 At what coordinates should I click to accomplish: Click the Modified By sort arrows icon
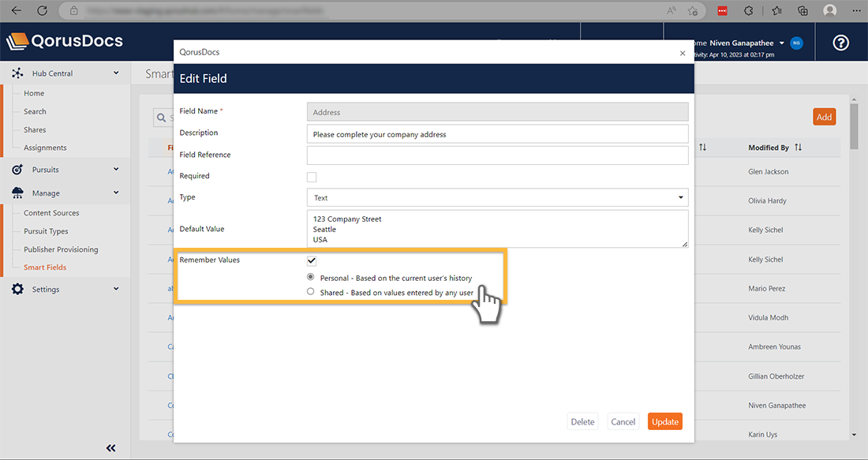pos(799,148)
